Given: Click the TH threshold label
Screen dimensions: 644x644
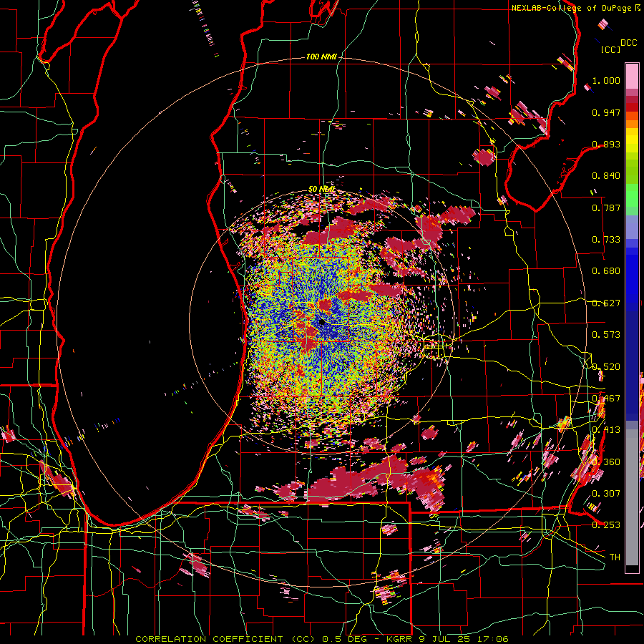Looking at the screenshot, I should point(615,557).
